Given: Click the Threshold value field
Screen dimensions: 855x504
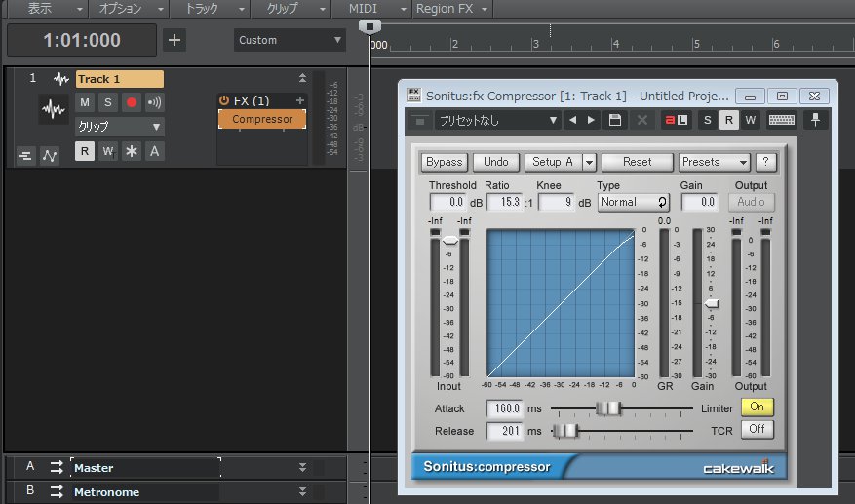Looking at the screenshot, I should pos(448,202).
